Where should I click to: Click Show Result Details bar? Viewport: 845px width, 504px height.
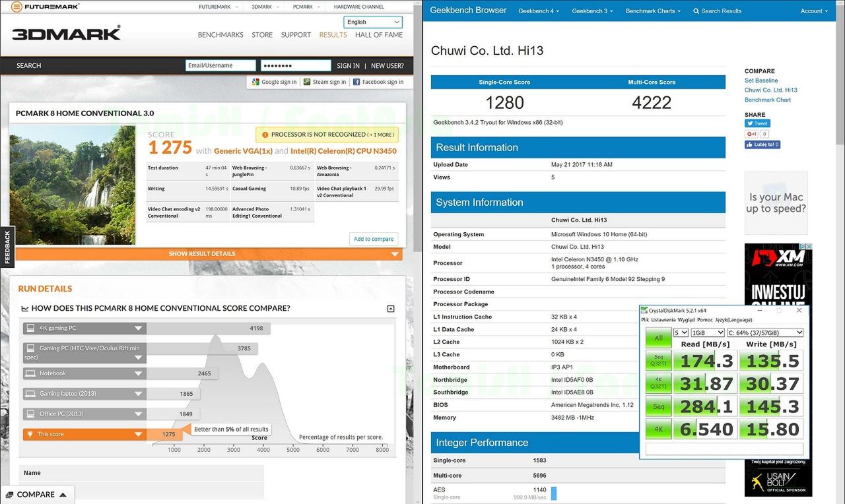coord(209,254)
